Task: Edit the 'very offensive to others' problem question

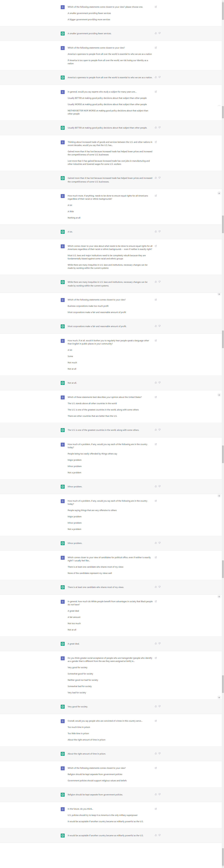Action: point(156,501)
